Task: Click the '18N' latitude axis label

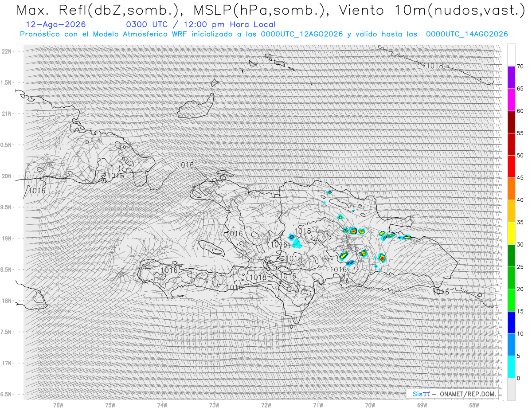Action: point(6,301)
